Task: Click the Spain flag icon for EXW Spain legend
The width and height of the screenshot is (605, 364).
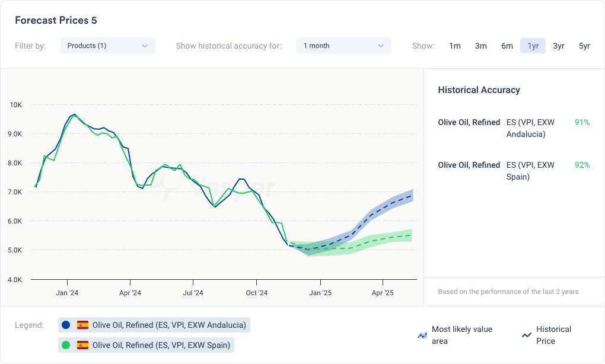Action: click(x=83, y=345)
